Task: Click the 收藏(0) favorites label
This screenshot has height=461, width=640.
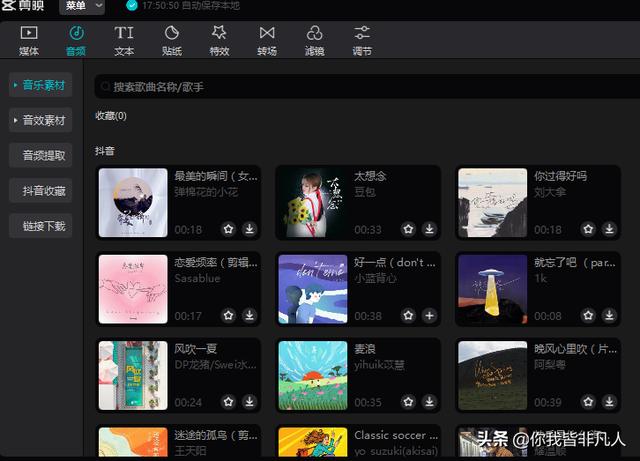Action: click(x=111, y=116)
